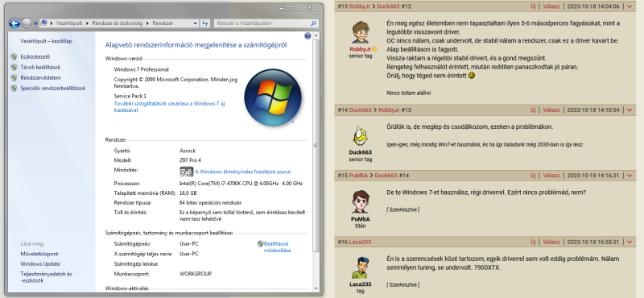
Task: Click the 2023-10-18 16:53:31 timestamp
Action: point(592,242)
